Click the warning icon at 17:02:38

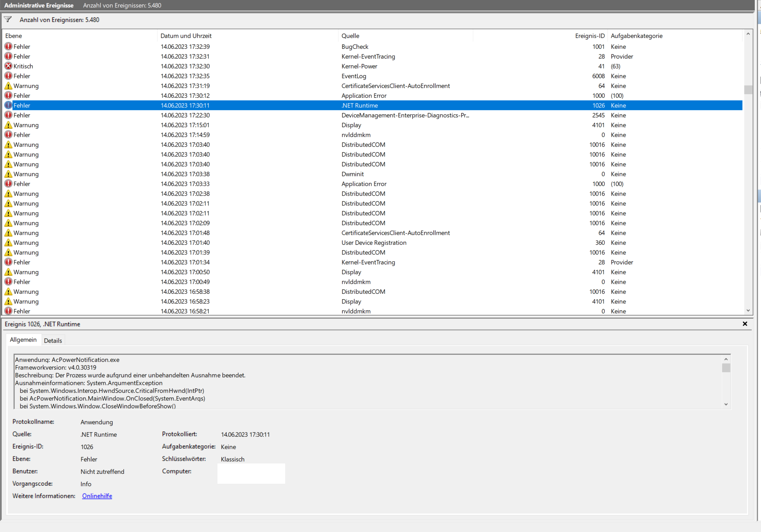[x=8, y=194]
